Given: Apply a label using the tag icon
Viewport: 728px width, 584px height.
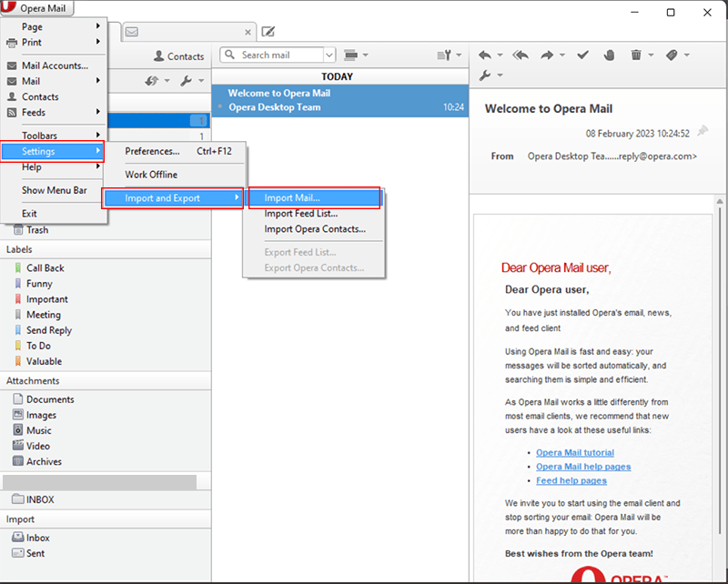Looking at the screenshot, I should 672,55.
